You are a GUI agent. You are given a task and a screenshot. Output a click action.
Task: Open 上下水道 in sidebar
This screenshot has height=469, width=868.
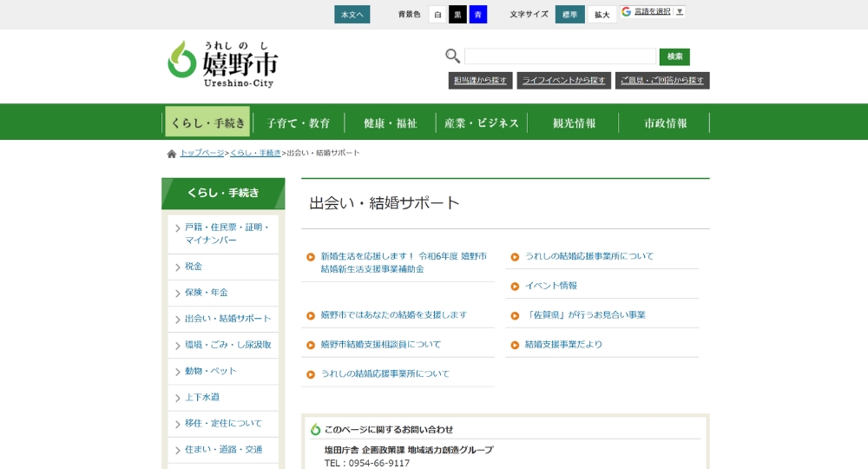tap(223, 398)
